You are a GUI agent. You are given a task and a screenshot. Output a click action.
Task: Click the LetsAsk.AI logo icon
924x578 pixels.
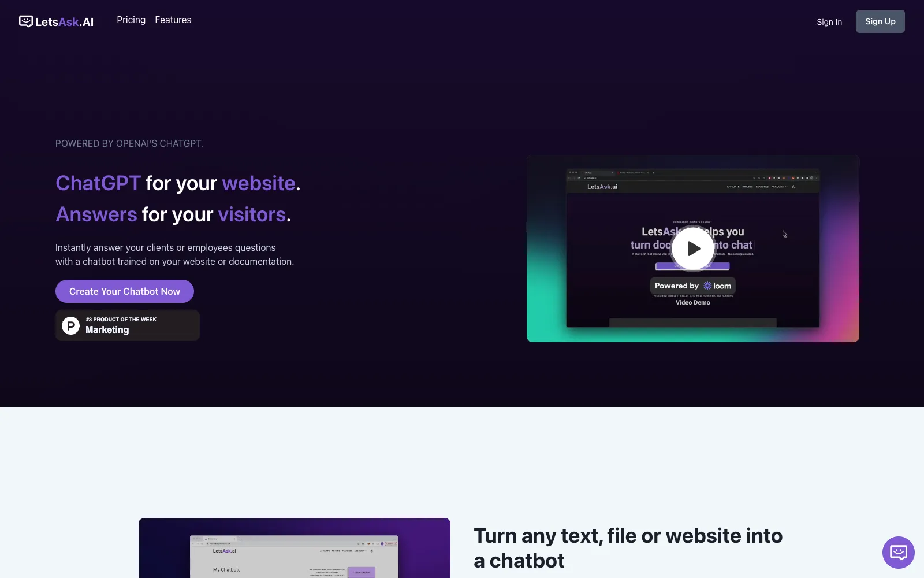click(25, 21)
